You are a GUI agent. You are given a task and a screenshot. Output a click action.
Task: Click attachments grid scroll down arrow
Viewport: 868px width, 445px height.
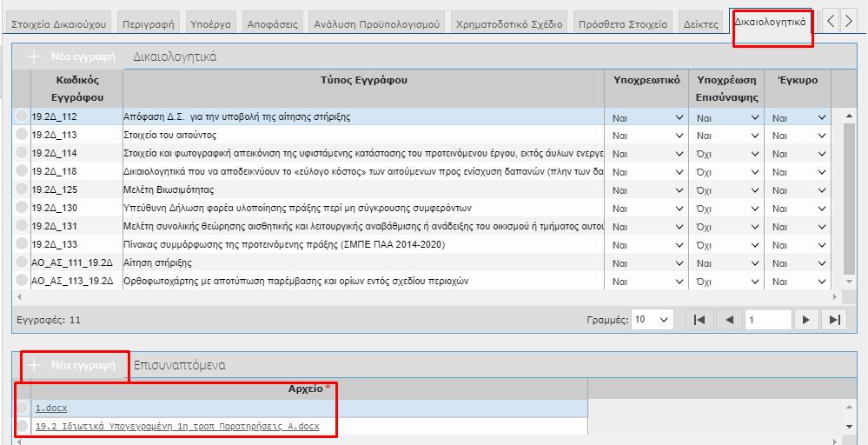coord(849,427)
